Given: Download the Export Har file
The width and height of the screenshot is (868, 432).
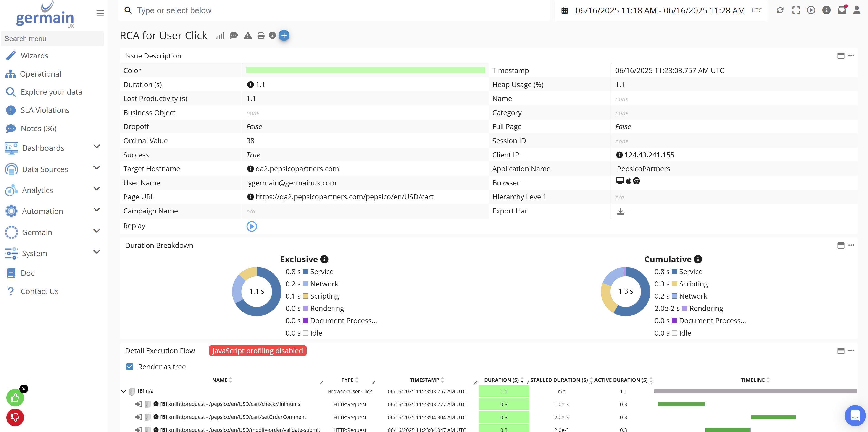Looking at the screenshot, I should pos(620,211).
